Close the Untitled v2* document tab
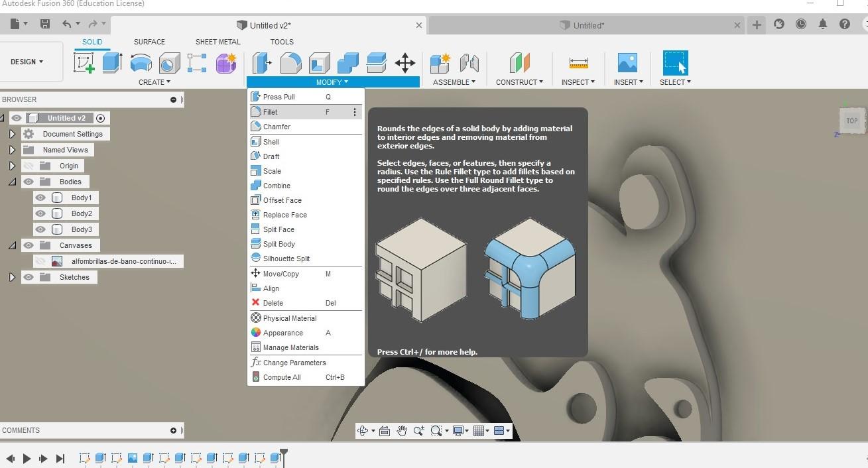 419,25
